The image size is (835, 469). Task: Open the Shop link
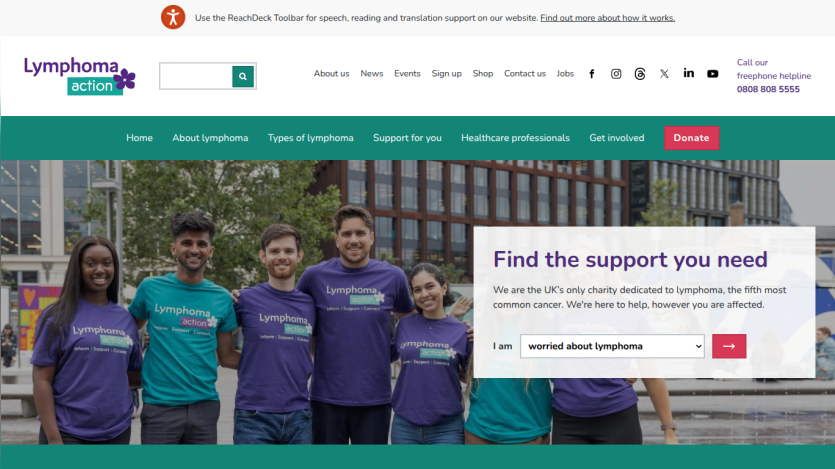click(x=483, y=73)
